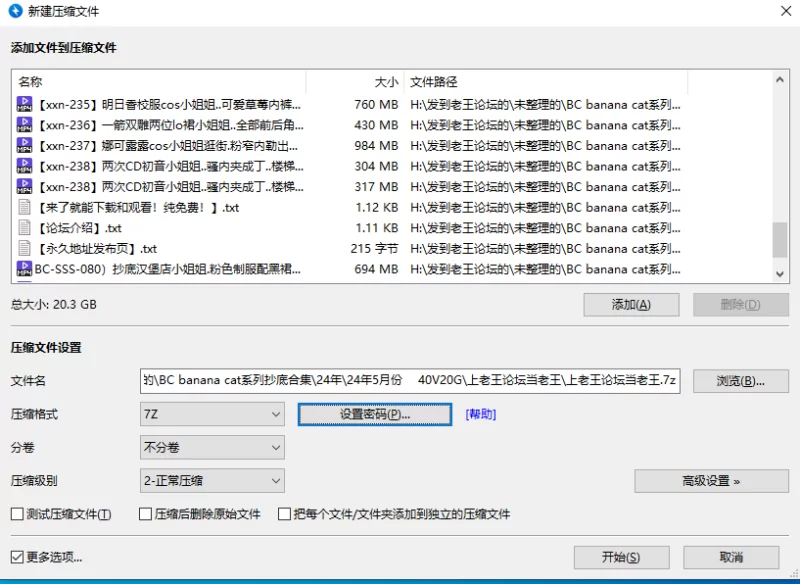This screenshot has height=584, width=800.
Task: Click the 删除(D) button
Action: (x=740, y=304)
